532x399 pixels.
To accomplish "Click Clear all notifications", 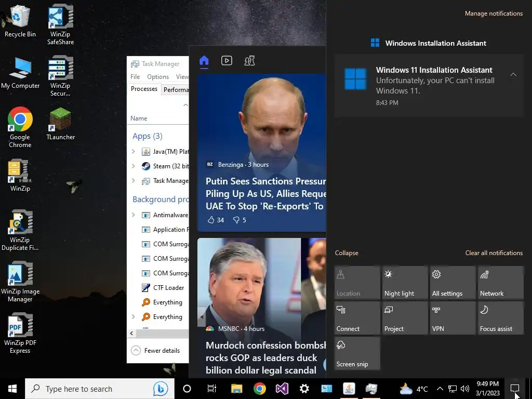I will (x=494, y=253).
